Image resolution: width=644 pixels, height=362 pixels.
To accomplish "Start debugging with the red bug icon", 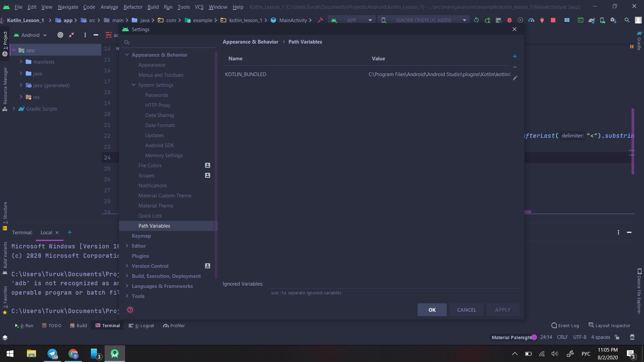I will [x=509, y=20].
